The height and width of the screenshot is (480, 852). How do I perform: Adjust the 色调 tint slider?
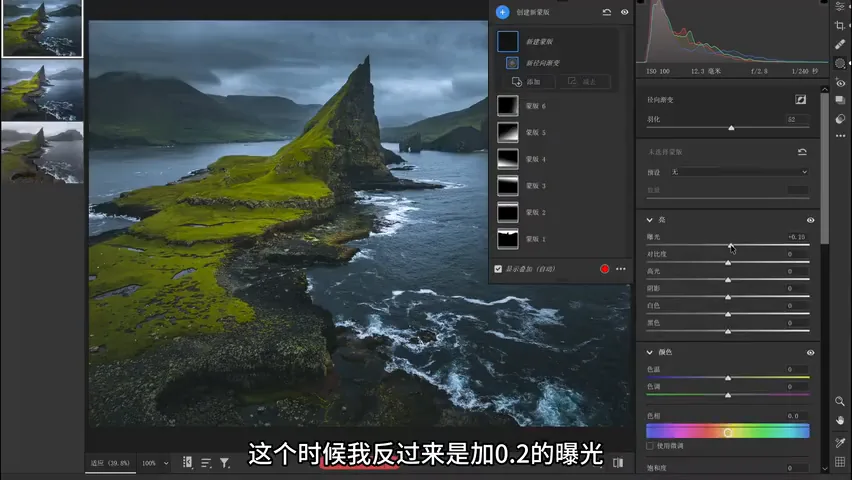[x=728, y=395]
